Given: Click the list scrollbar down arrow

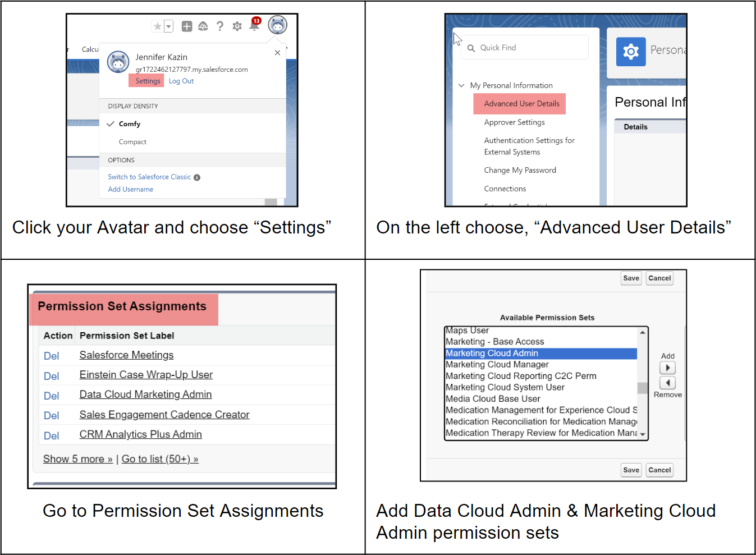Looking at the screenshot, I should tap(643, 434).
